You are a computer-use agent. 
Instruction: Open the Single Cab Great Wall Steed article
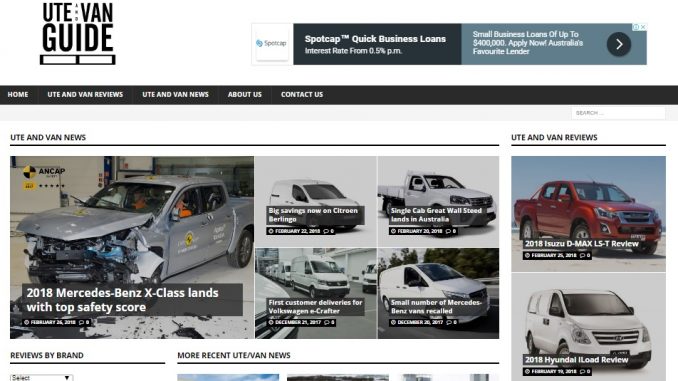pos(436,215)
